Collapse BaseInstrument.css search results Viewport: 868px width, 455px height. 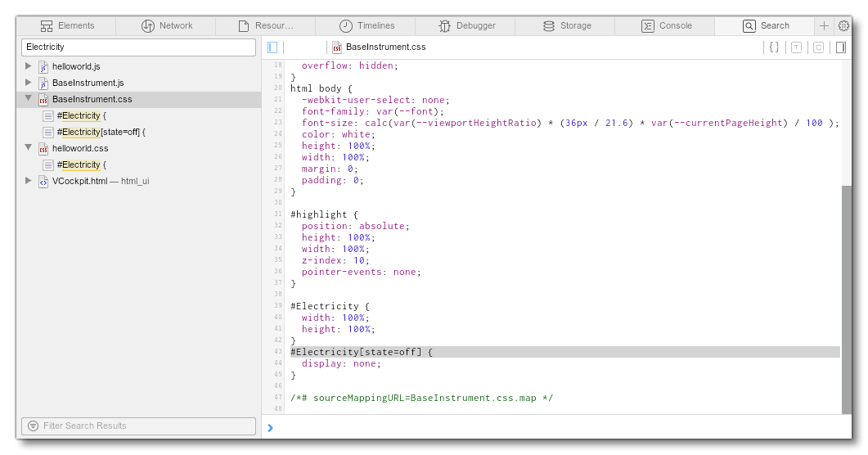[29, 98]
